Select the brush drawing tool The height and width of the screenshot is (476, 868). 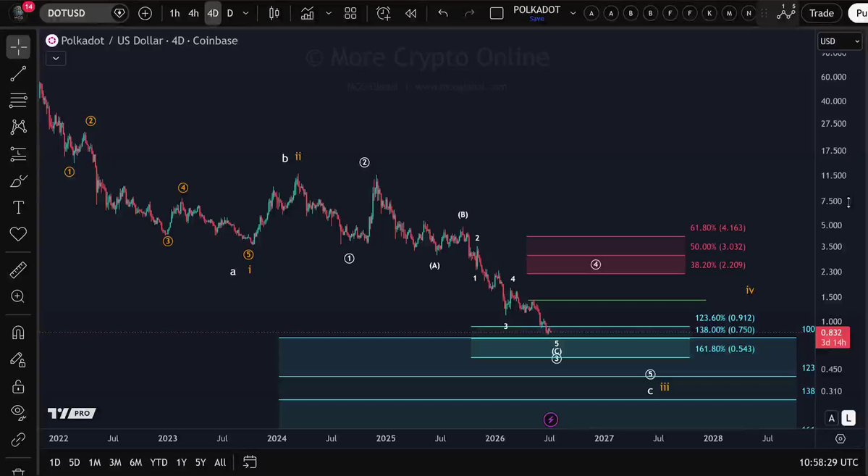(18, 181)
